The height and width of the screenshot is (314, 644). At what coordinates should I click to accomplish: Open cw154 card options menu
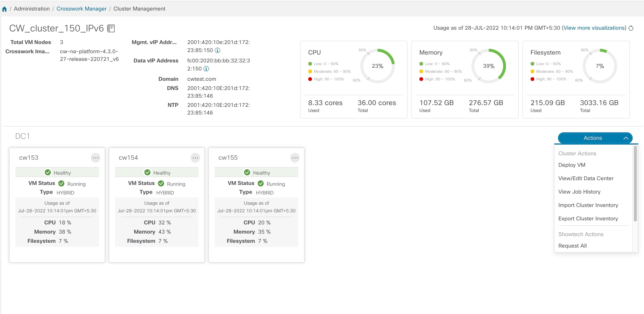pos(195,158)
